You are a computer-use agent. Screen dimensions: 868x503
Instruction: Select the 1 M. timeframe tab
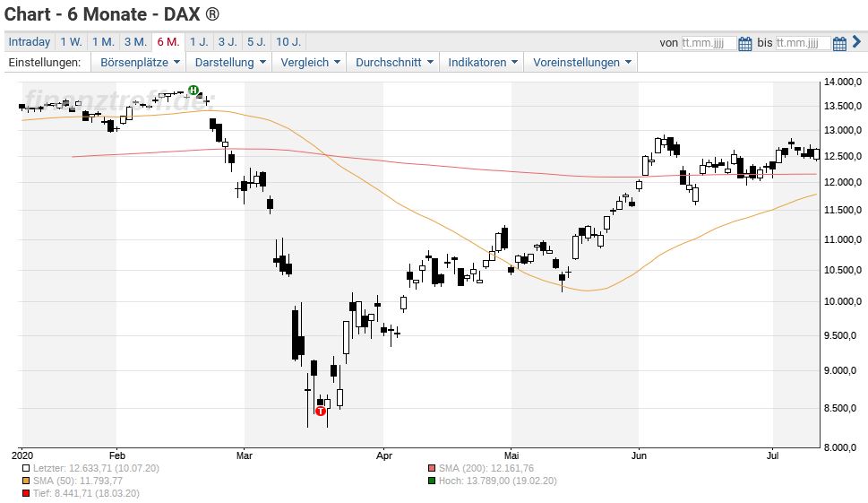tap(103, 42)
